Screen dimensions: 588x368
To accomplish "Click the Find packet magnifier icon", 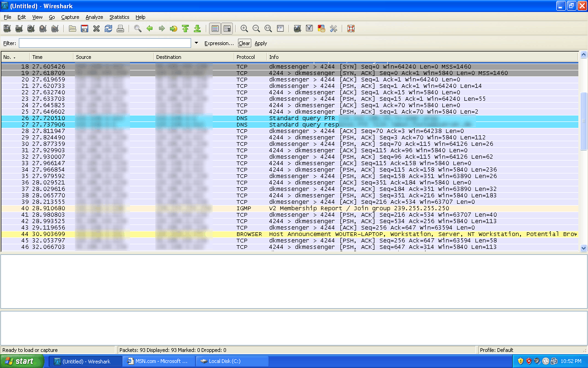I will [137, 29].
